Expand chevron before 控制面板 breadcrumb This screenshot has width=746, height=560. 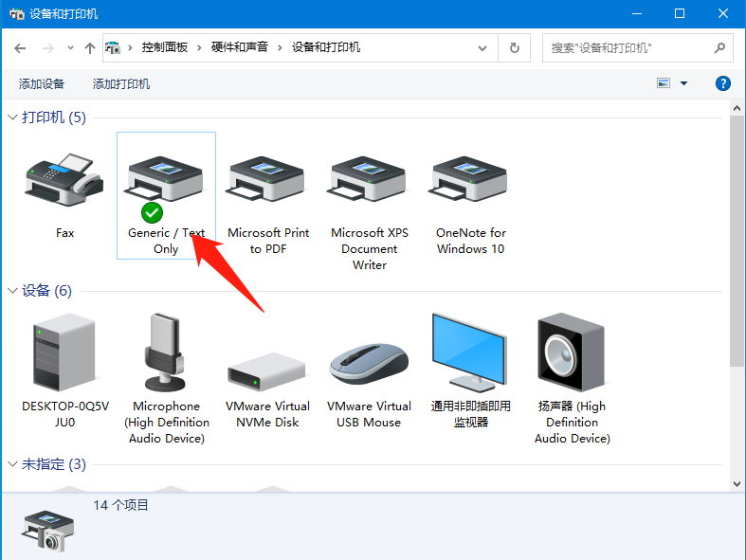tap(130, 47)
